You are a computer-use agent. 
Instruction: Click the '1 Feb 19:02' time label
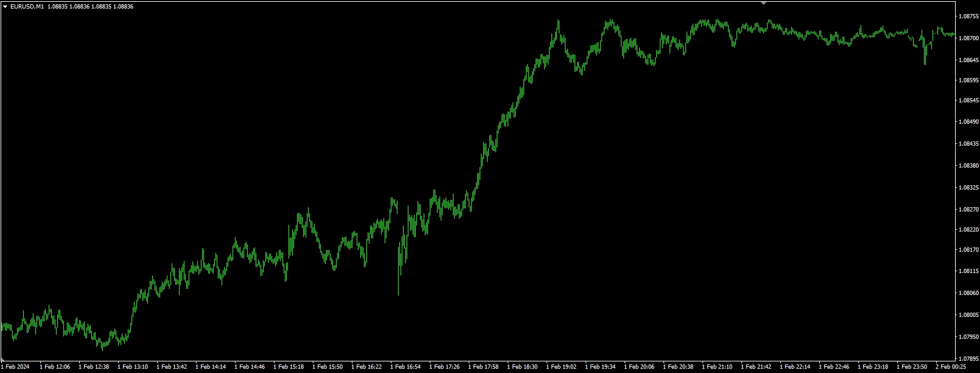561,368
